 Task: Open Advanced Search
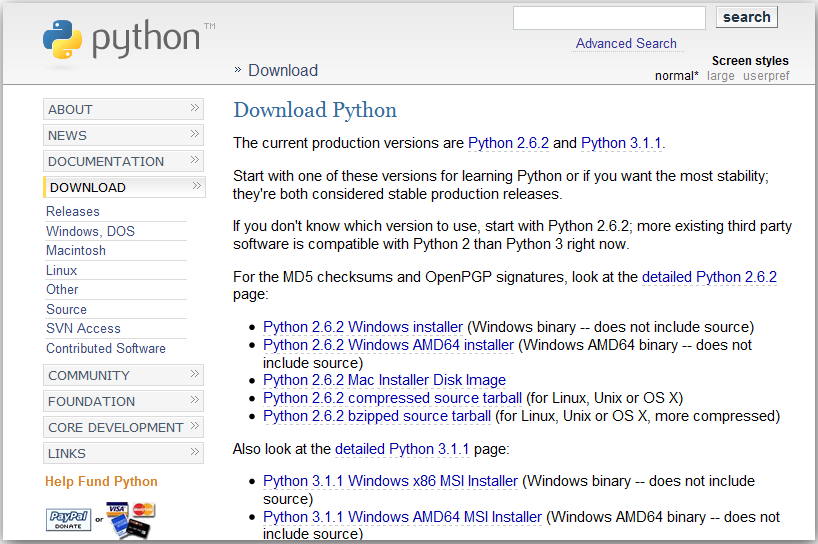pos(626,44)
